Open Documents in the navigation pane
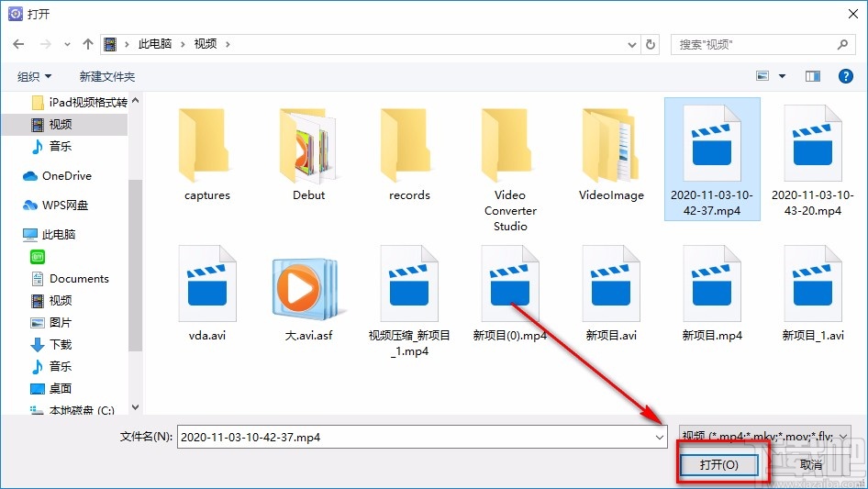Image resolution: width=868 pixels, height=489 pixels. click(70, 279)
